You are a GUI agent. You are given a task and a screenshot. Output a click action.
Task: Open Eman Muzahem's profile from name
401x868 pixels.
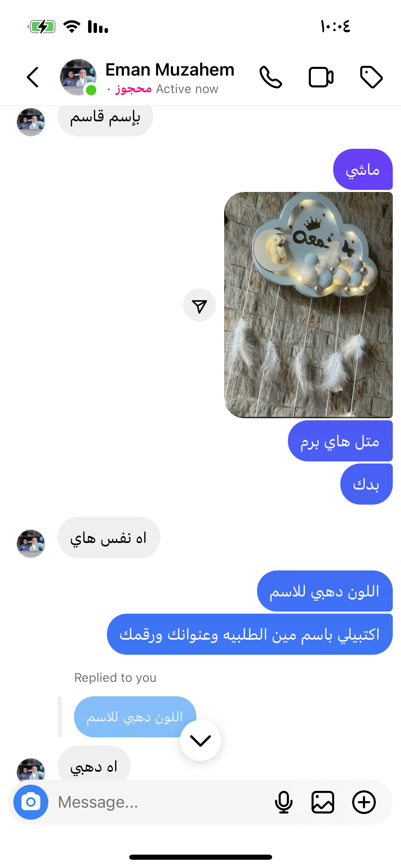pos(170,70)
